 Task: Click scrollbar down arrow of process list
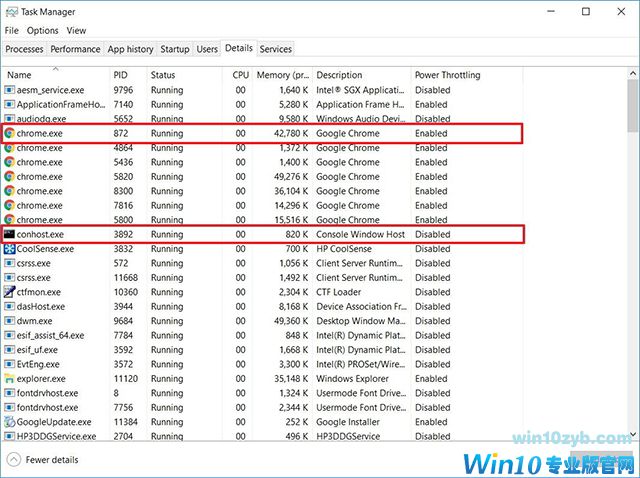coord(633,434)
